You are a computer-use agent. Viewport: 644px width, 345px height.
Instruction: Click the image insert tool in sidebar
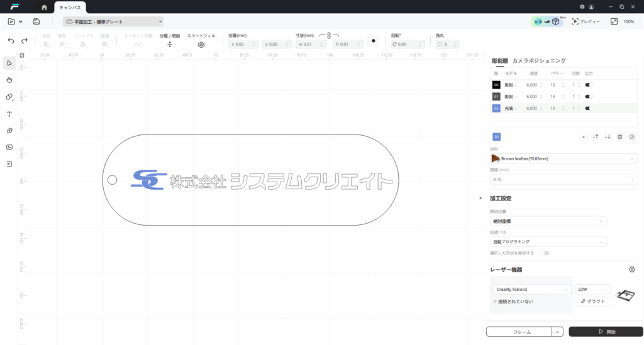pyautogui.click(x=9, y=147)
